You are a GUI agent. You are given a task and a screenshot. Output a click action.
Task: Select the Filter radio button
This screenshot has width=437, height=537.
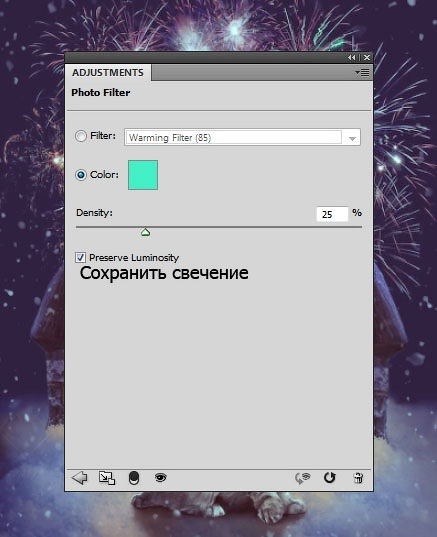pyautogui.click(x=81, y=136)
